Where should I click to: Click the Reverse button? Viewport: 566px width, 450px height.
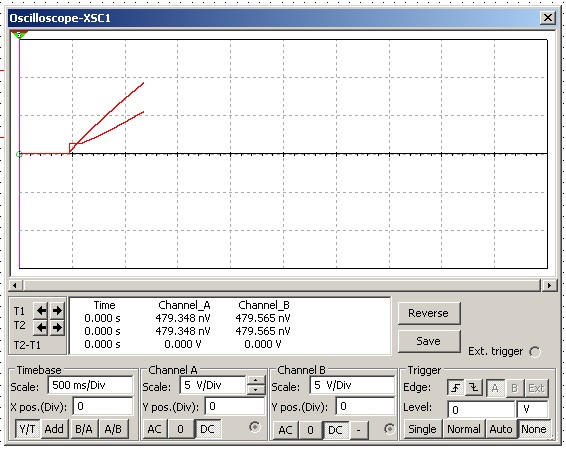(x=429, y=313)
